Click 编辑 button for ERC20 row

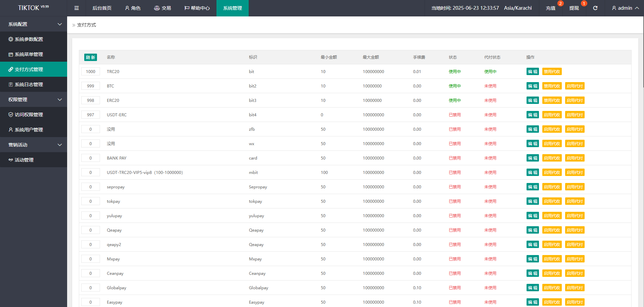pyautogui.click(x=532, y=101)
